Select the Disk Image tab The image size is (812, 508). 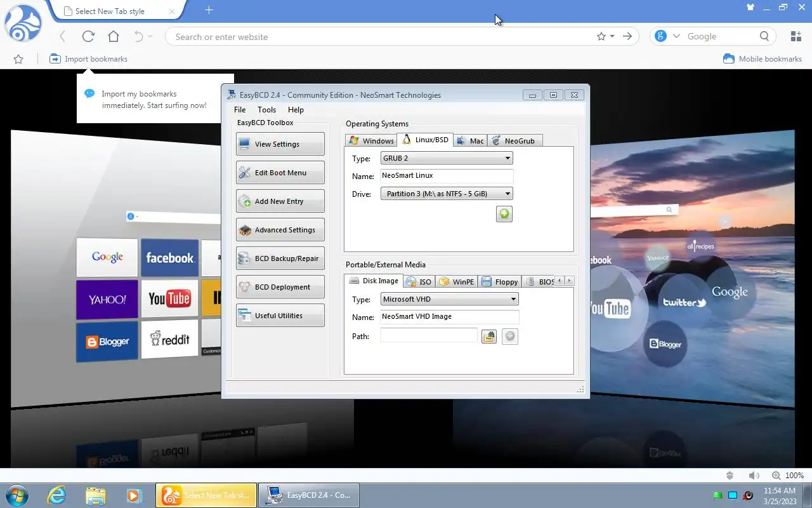[374, 281]
